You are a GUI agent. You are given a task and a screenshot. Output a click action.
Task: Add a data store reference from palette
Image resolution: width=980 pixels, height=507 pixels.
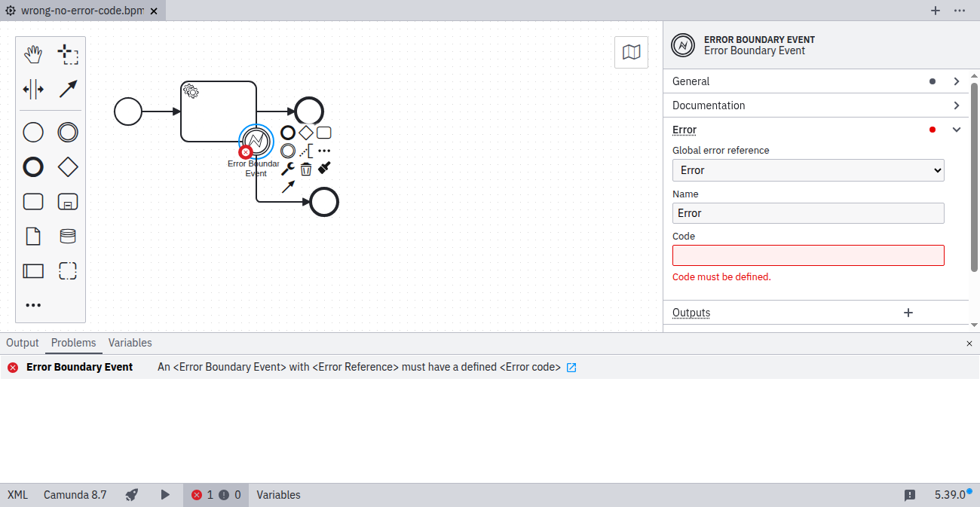pos(68,237)
